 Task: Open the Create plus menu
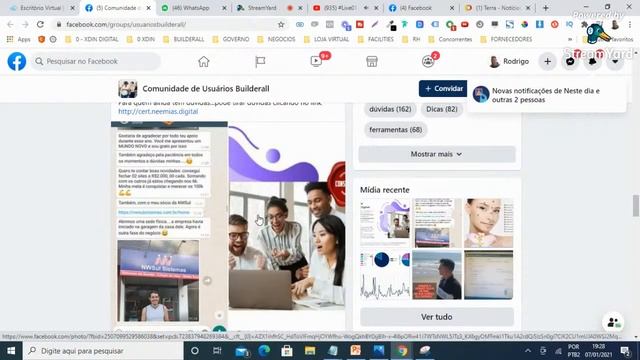coord(547,62)
